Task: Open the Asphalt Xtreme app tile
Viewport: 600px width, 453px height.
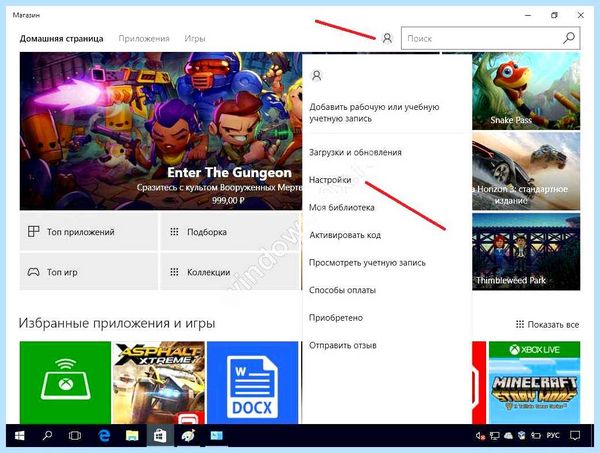Action: [159, 383]
